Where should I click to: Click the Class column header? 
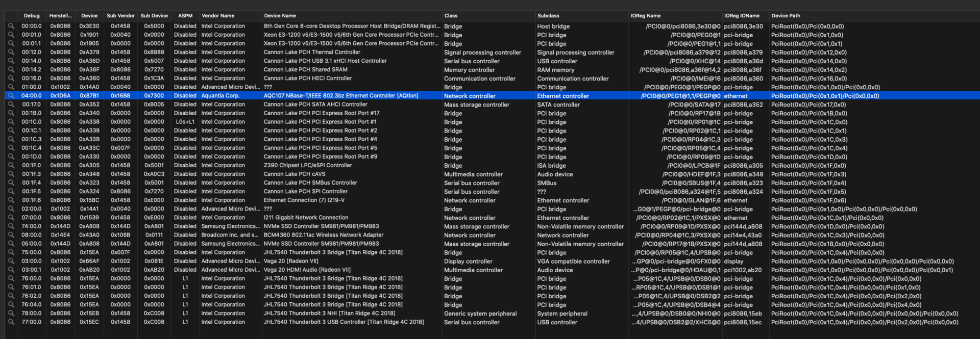point(451,16)
